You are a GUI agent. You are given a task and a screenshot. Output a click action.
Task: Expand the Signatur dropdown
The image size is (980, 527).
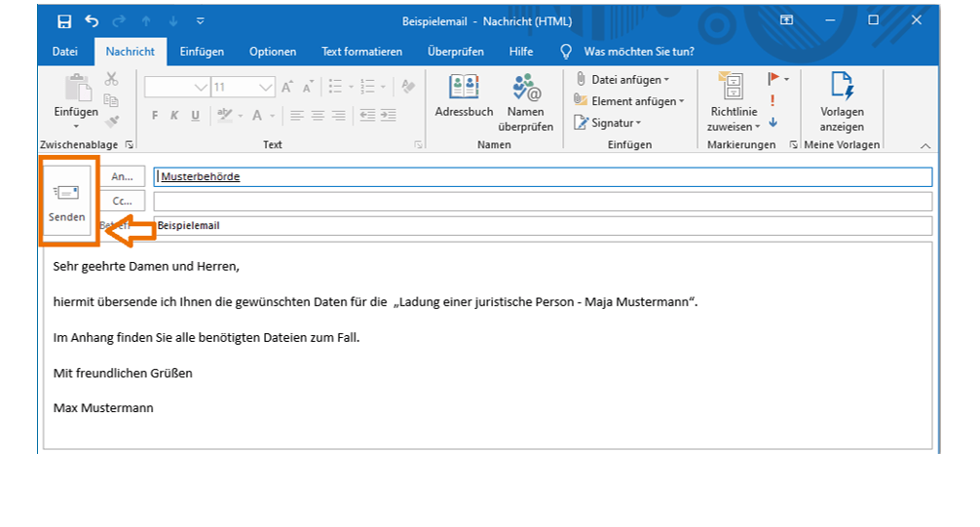pos(638,123)
